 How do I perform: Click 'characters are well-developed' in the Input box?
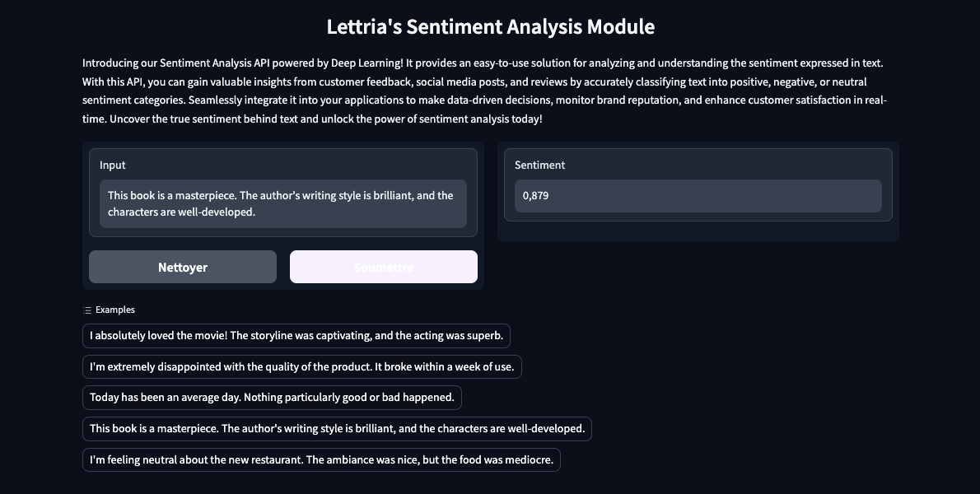(x=182, y=212)
